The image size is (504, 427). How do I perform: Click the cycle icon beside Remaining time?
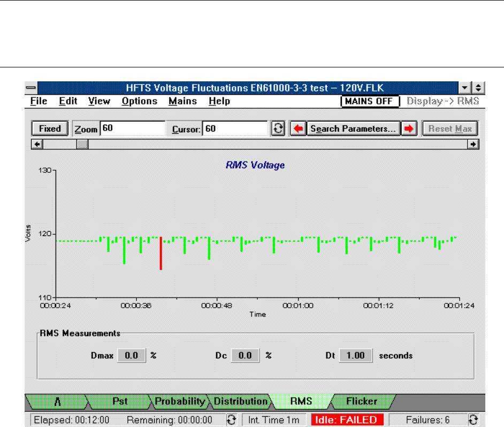pyautogui.click(x=231, y=420)
